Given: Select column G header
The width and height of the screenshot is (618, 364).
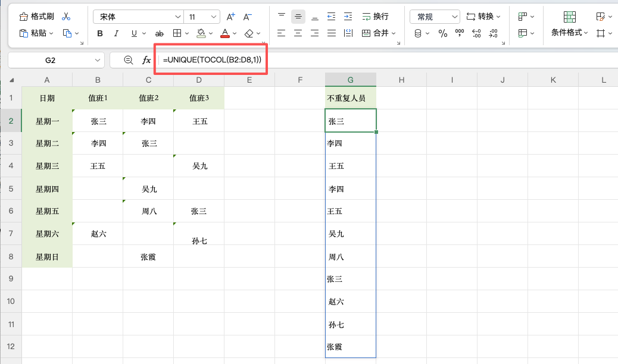Looking at the screenshot, I should click(351, 80).
